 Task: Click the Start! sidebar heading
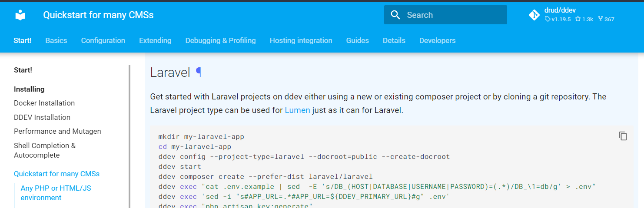click(x=23, y=70)
